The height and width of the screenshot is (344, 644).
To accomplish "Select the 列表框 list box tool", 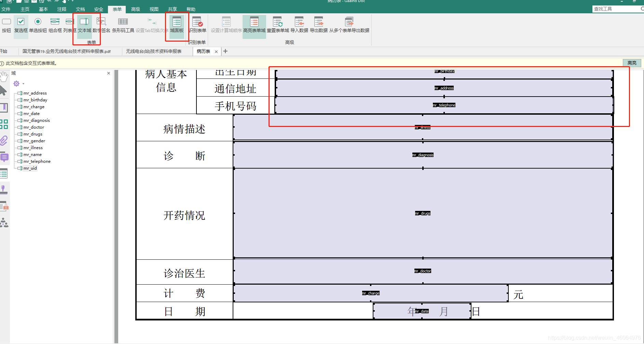I will pyautogui.click(x=70, y=26).
